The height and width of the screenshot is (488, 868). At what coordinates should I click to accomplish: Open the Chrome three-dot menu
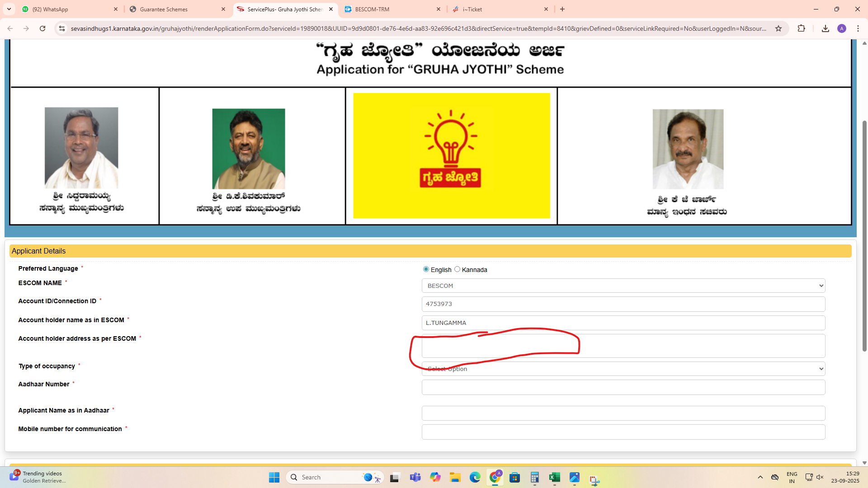858,28
